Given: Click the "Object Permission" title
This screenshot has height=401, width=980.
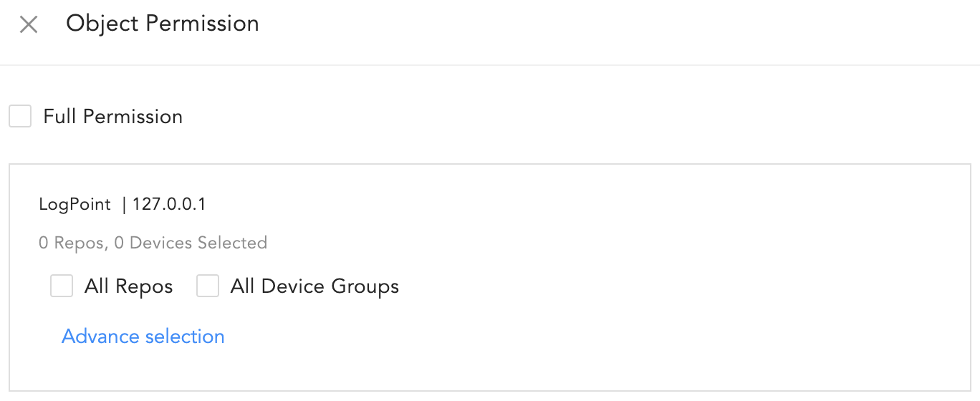Looking at the screenshot, I should tap(163, 24).
